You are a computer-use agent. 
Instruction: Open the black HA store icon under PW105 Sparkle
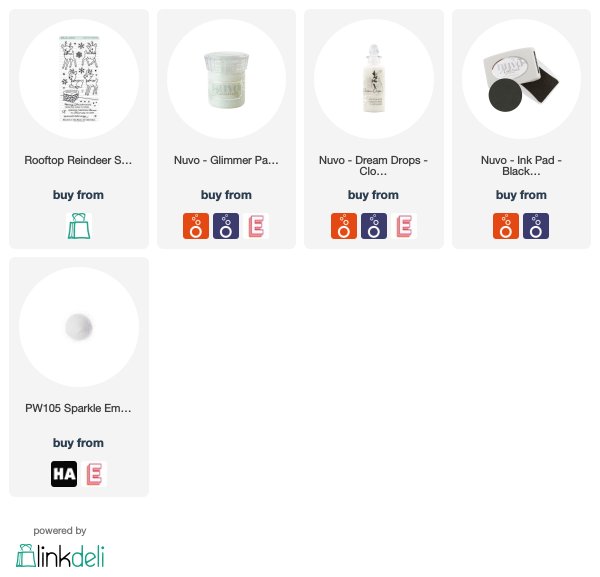(64, 474)
